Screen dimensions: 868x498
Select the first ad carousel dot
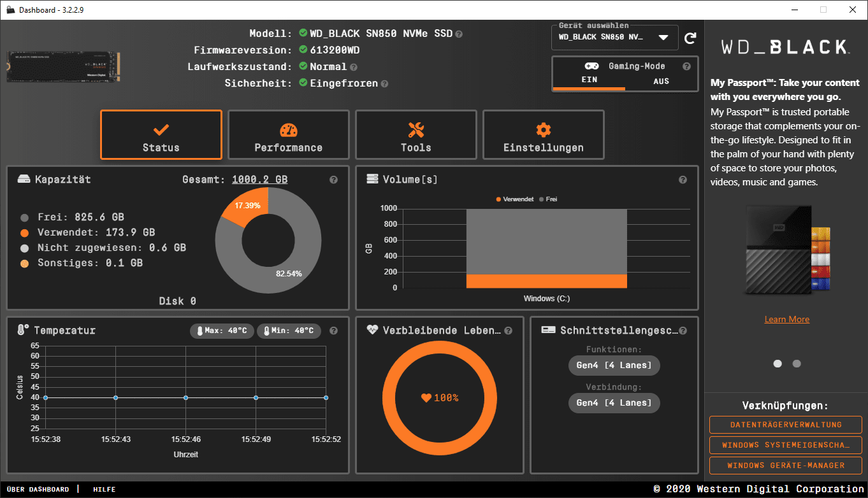pyautogui.click(x=778, y=364)
